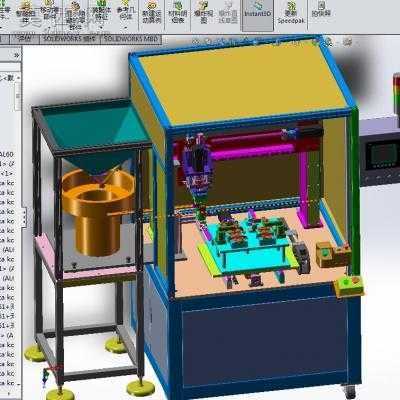Open Assembly Features (装配体特征) tool
400x400 pixels.
(101, 11)
